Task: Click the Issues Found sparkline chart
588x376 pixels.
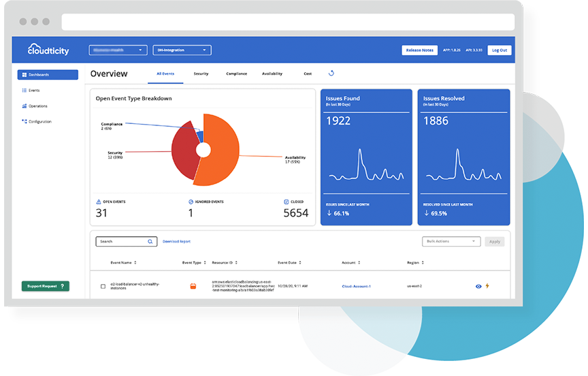Action: click(366, 165)
